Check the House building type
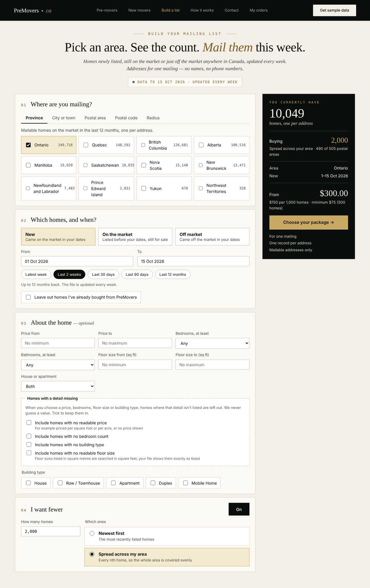This screenshot has height=588, width=370. 28,483
